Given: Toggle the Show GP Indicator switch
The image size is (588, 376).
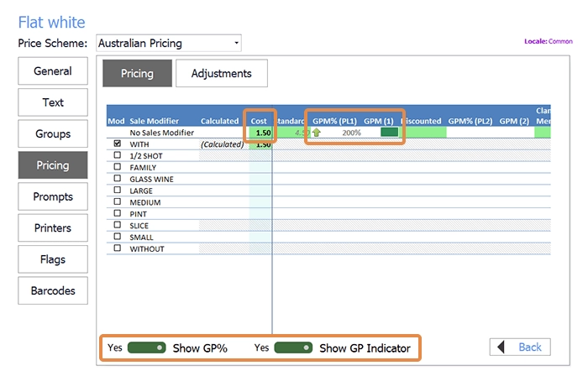Looking at the screenshot, I should click(x=293, y=348).
